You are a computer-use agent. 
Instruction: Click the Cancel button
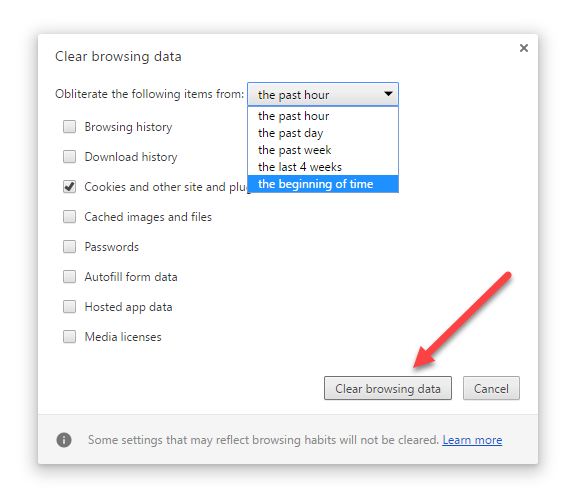point(491,388)
